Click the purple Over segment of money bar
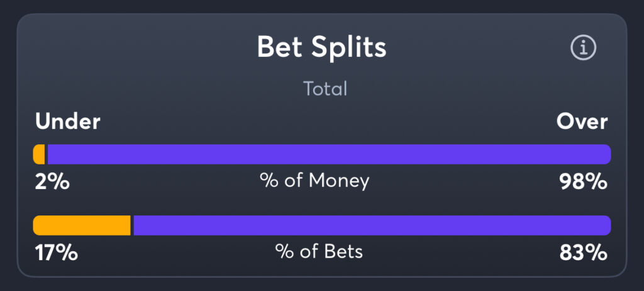 click(x=330, y=154)
